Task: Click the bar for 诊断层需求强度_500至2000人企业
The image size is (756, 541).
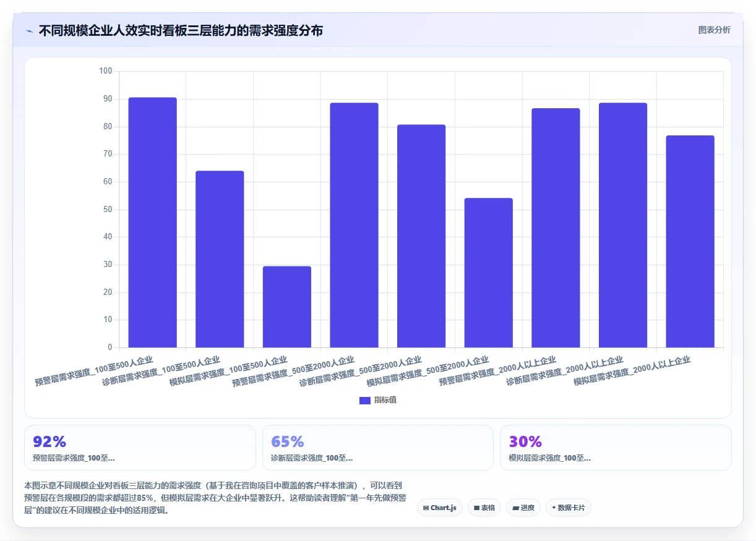Action: click(x=421, y=236)
